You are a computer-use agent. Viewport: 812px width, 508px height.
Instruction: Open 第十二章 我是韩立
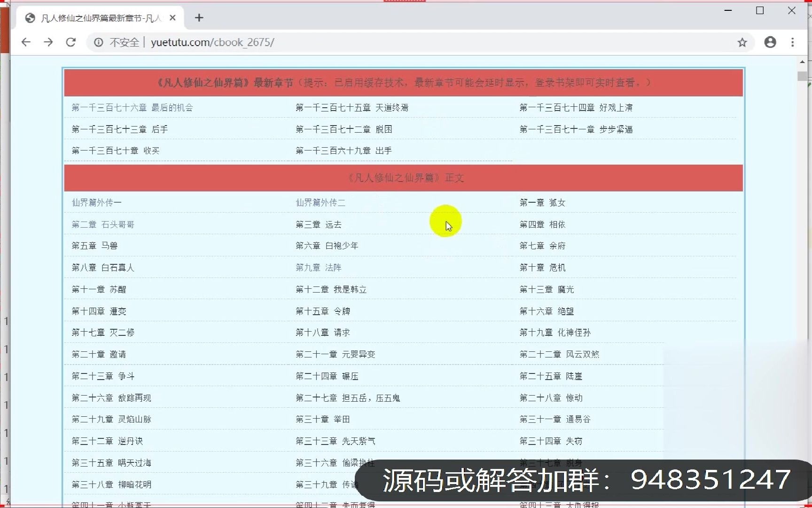click(x=331, y=290)
